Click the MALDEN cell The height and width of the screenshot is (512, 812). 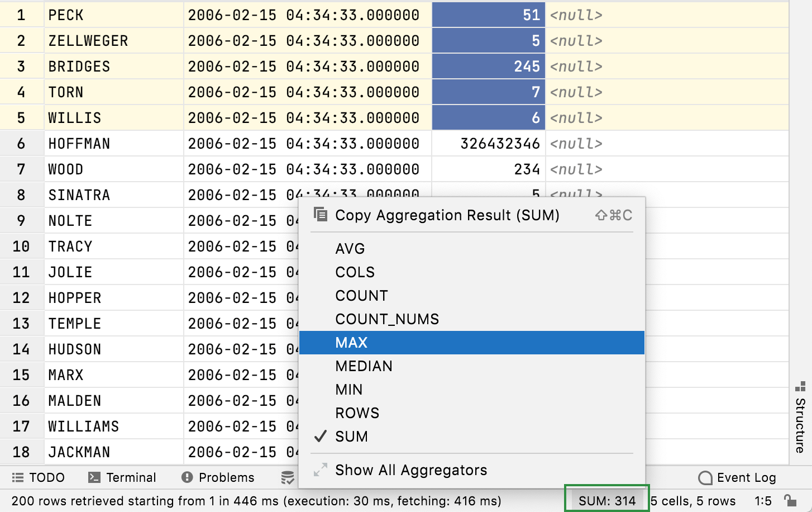[x=114, y=401]
